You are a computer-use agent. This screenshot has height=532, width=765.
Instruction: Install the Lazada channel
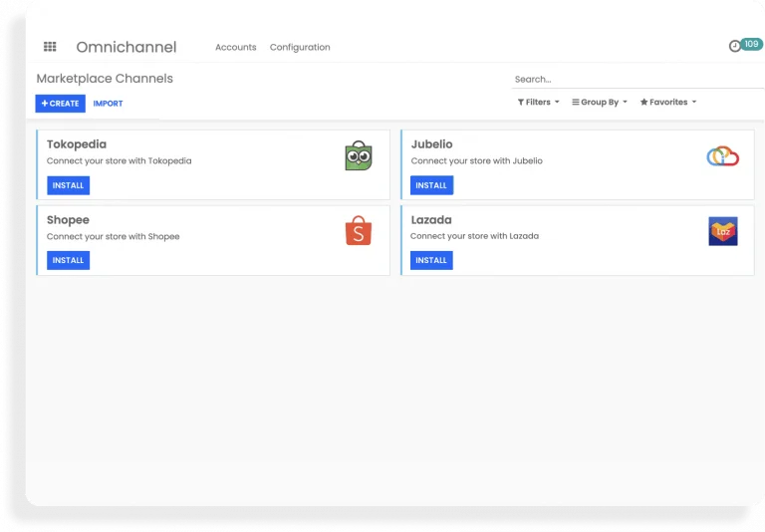tap(431, 260)
